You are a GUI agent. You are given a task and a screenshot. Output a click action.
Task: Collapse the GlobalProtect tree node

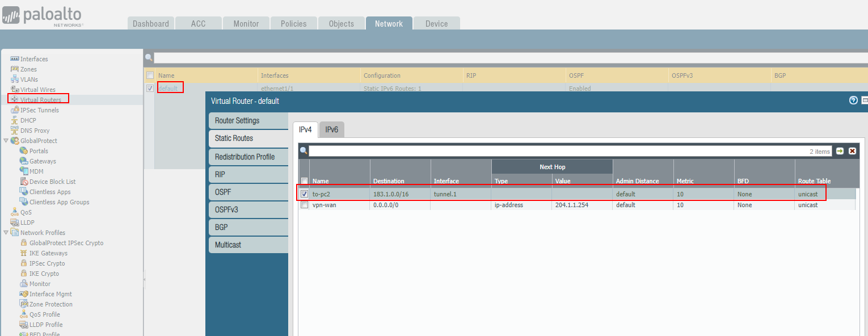(6, 141)
